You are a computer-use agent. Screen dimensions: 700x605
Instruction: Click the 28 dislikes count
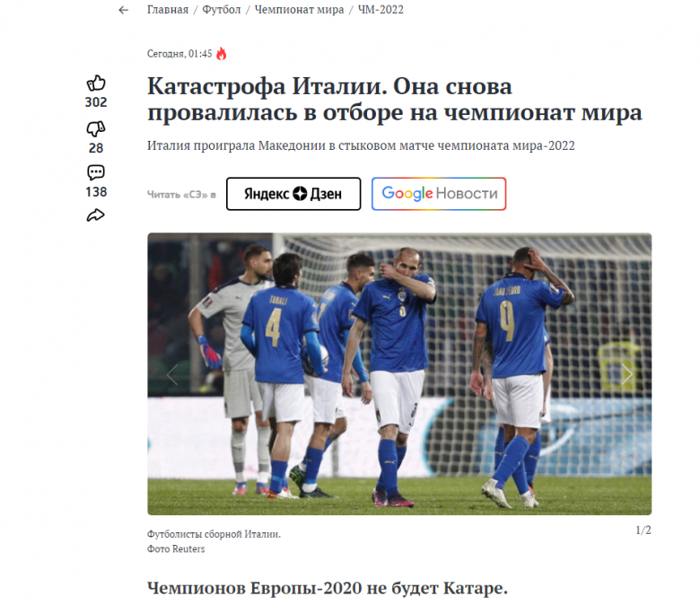pos(96,148)
